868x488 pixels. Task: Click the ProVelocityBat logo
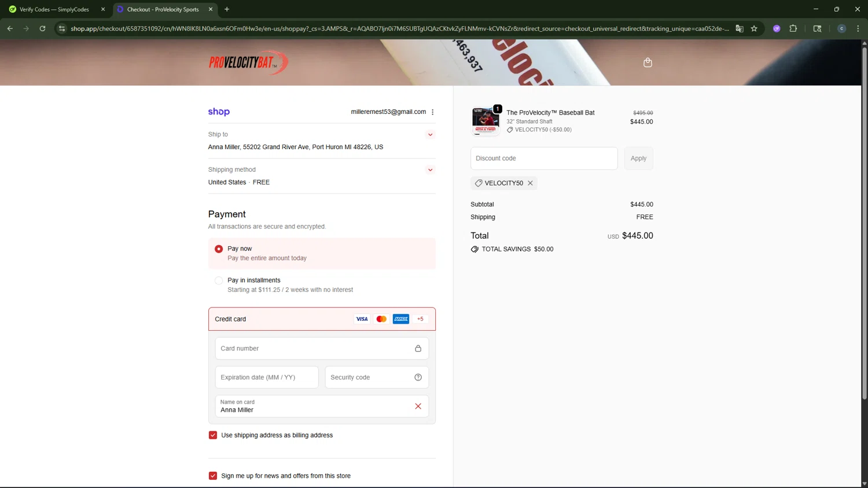coord(248,62)
